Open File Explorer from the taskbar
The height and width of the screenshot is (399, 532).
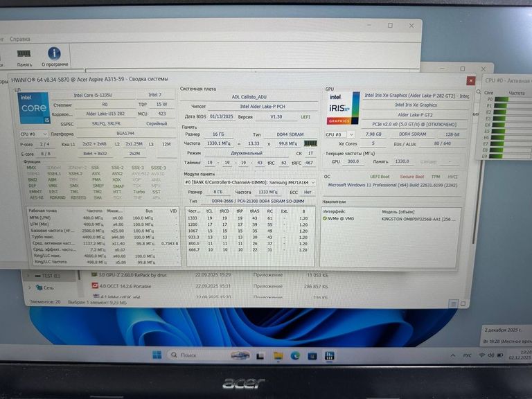(x=279, y=355)
